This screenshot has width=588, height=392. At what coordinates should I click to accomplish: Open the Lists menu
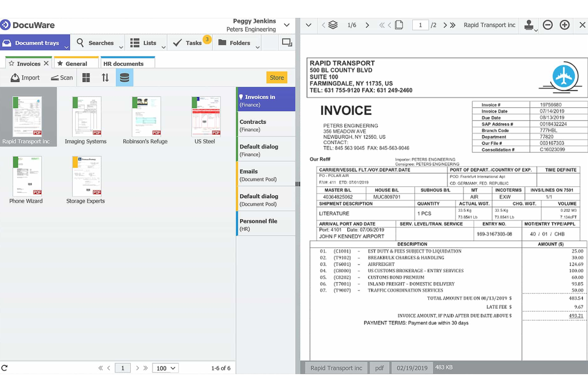143,43
